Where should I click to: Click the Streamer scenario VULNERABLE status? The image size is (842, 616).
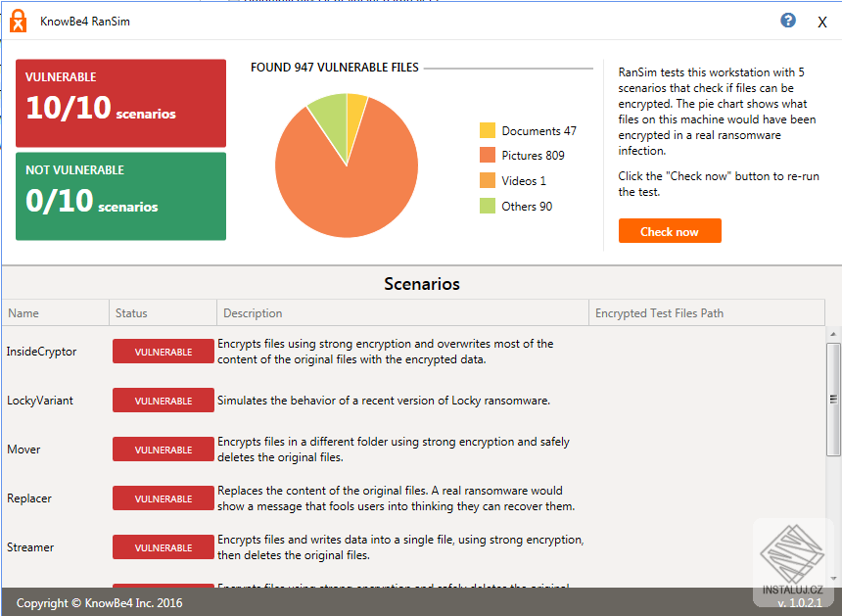tap(164, 547)
